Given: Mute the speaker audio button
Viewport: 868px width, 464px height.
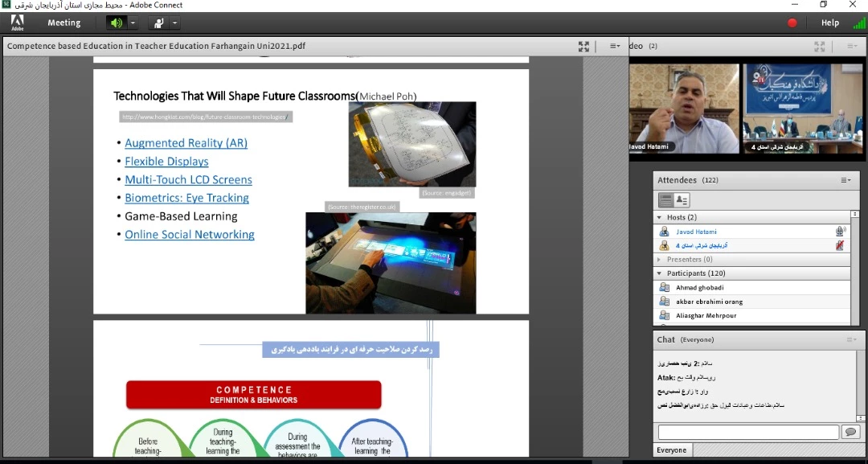Looking at the screenshot, I should click(117, 23).
